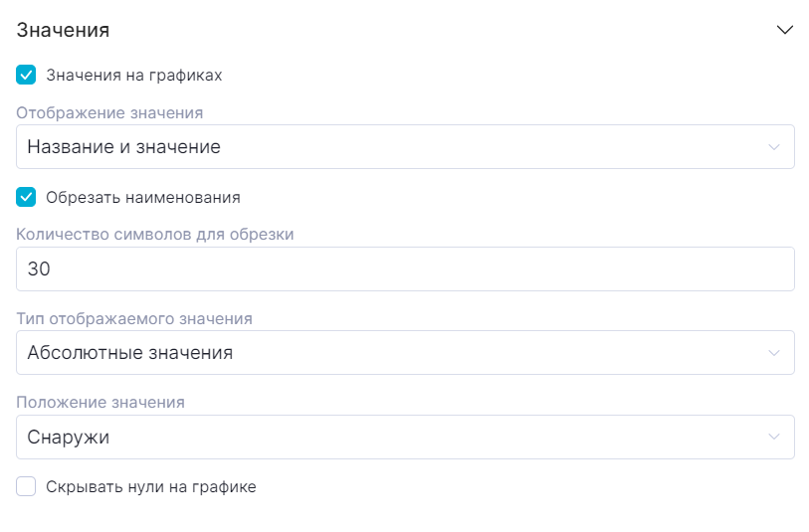Click the 'Скрывать нули на графике' label text
Viewport: 809px width, 532px height.
tap(150, 486)
